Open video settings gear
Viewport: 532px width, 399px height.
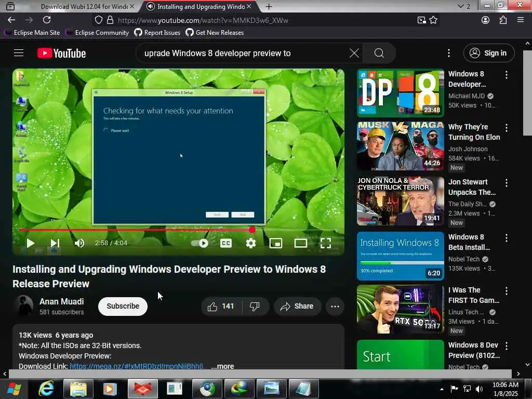click(251, 243)
